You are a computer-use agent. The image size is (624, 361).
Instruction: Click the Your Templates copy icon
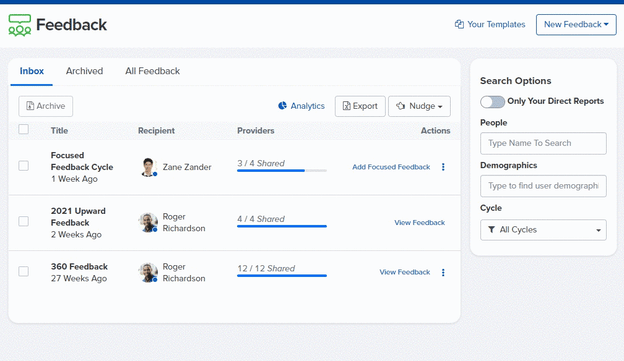[x=459, y=24]
